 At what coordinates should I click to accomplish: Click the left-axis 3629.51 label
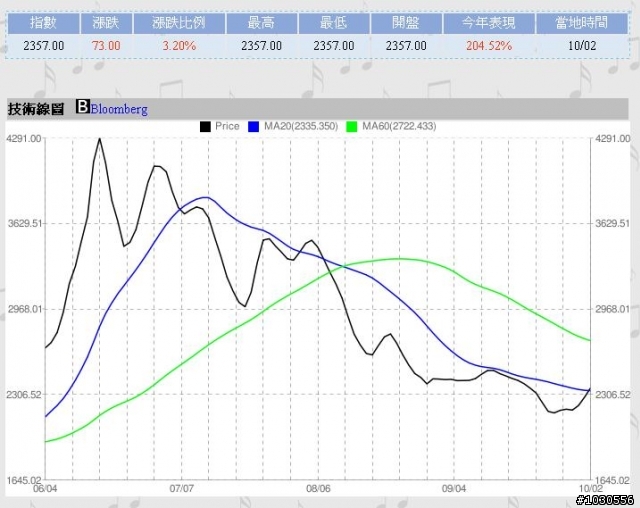tap(24, 224)
